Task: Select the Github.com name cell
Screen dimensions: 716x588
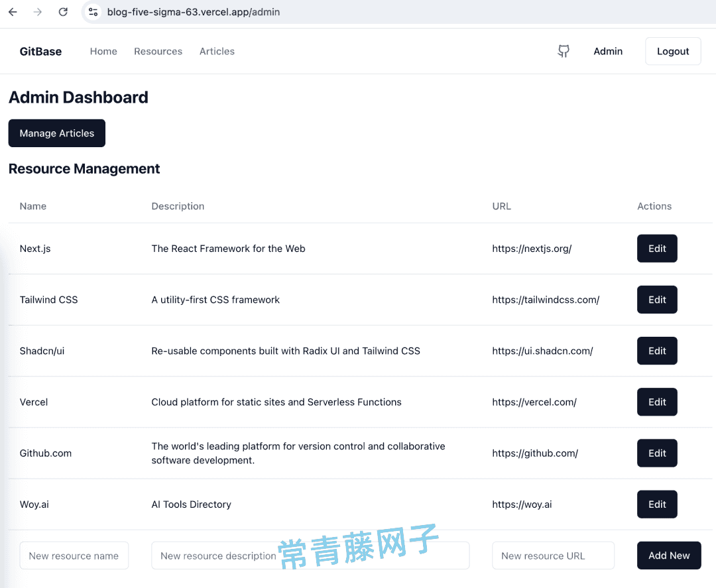Action: click(x=46, y=453)
